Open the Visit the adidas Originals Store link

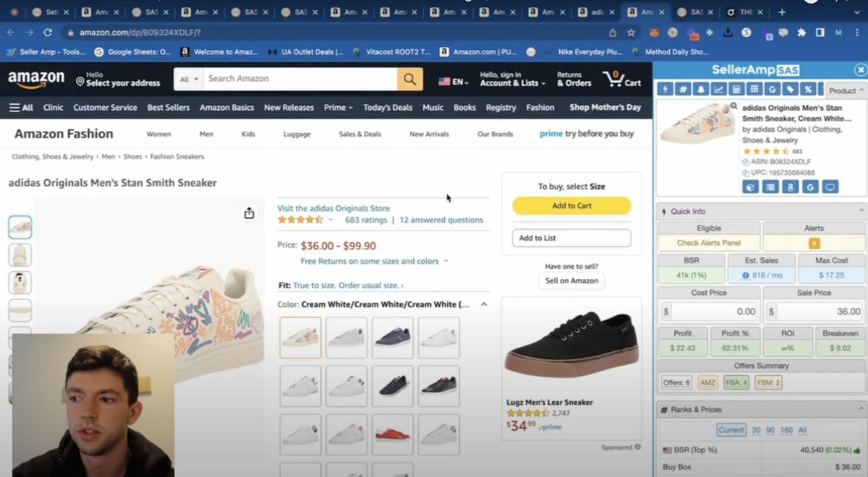point(333,207)
